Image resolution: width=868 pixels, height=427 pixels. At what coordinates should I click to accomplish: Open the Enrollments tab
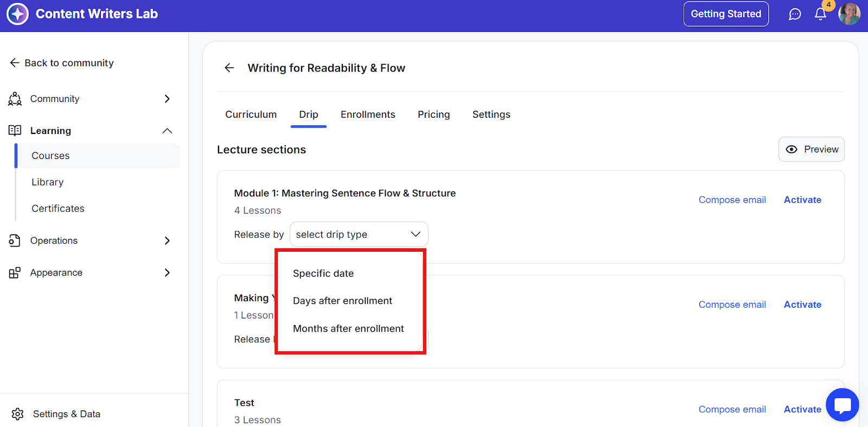coord(368,114)
